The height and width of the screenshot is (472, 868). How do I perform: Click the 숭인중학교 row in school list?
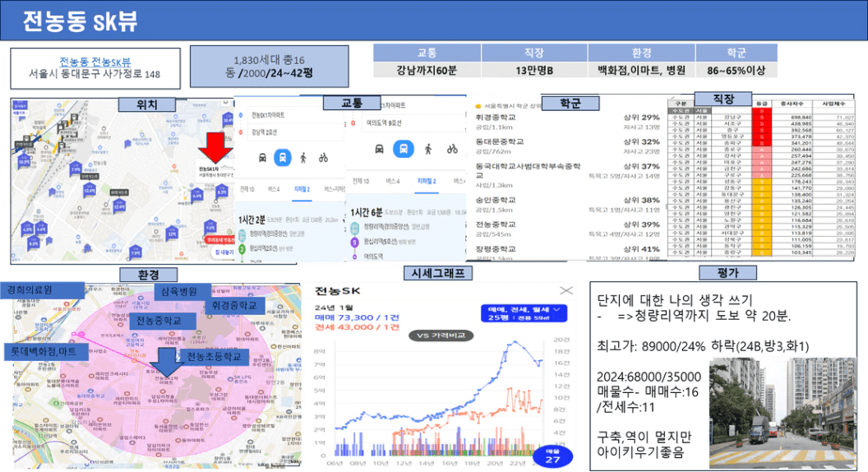tap(567, 205)
